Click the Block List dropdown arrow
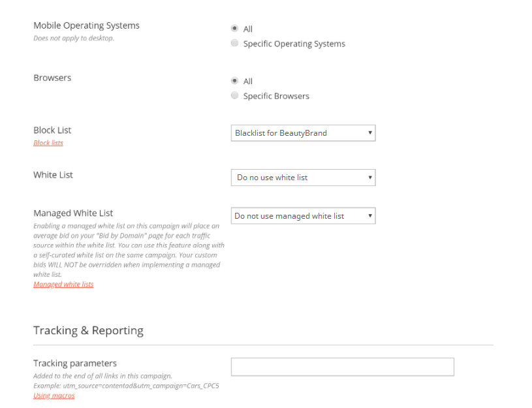The width and height of the screenshot is (532, 408). 370,133
